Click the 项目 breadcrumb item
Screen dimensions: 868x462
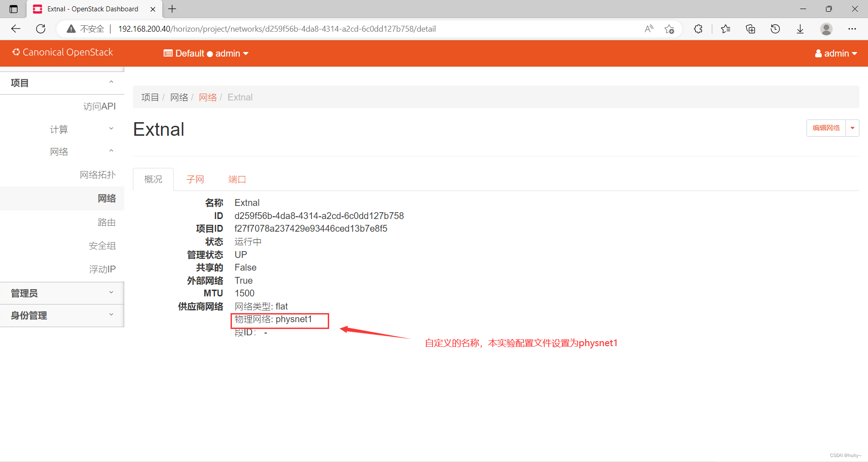coord(150,97)
